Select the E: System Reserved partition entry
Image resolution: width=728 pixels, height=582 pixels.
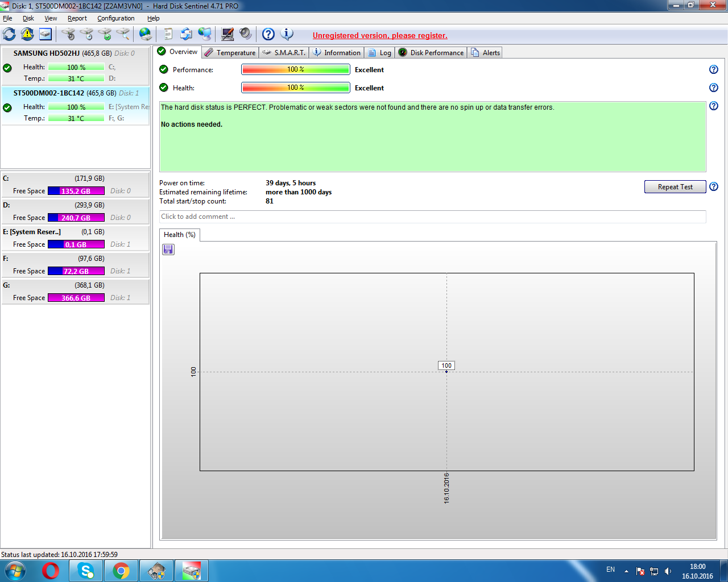click(x=75, y=238)
